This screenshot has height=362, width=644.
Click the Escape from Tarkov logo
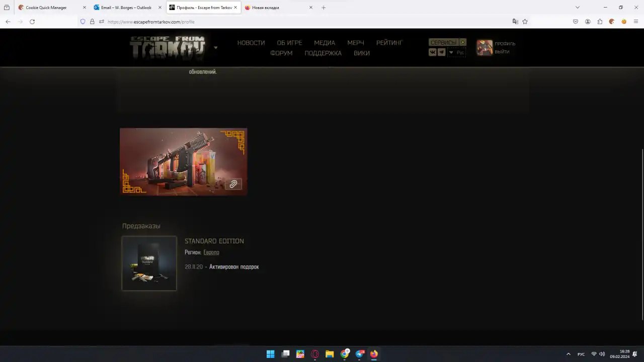[x=168, y=48]
